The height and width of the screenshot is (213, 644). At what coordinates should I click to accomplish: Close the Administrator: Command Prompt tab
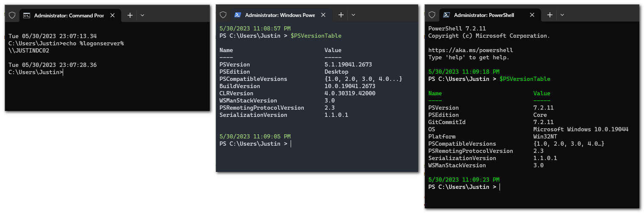113,15
